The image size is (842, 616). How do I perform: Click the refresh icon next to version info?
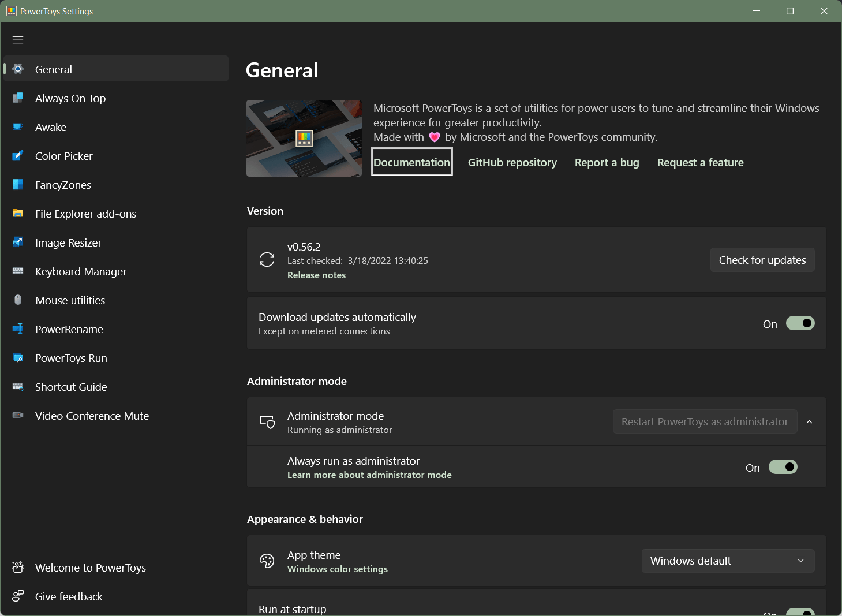(x=267, y=260)
